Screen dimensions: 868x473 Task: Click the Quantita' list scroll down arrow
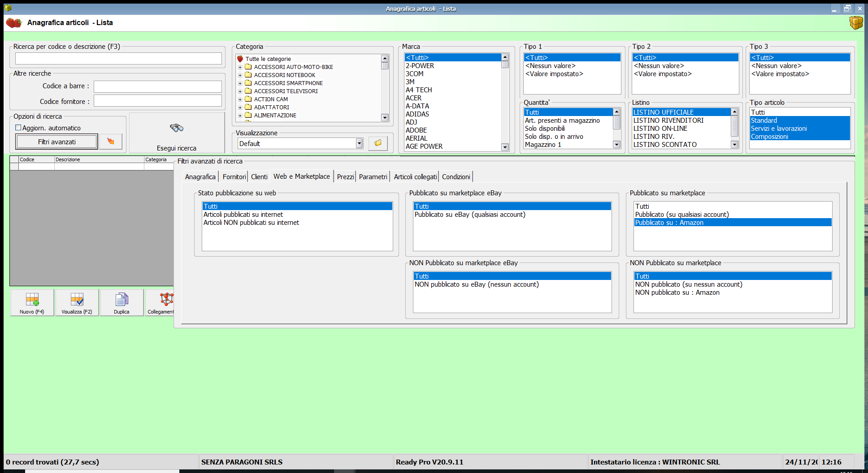(x=616, y=144)
